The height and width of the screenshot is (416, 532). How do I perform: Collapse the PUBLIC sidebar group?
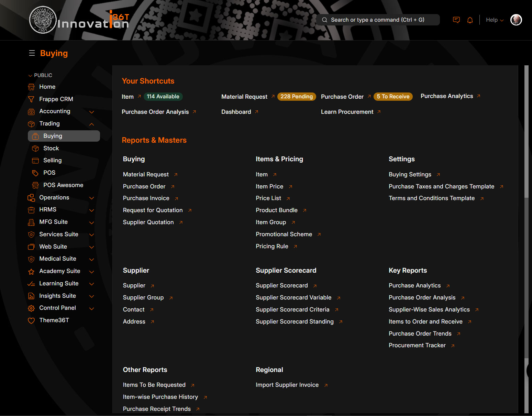[30, 75]
